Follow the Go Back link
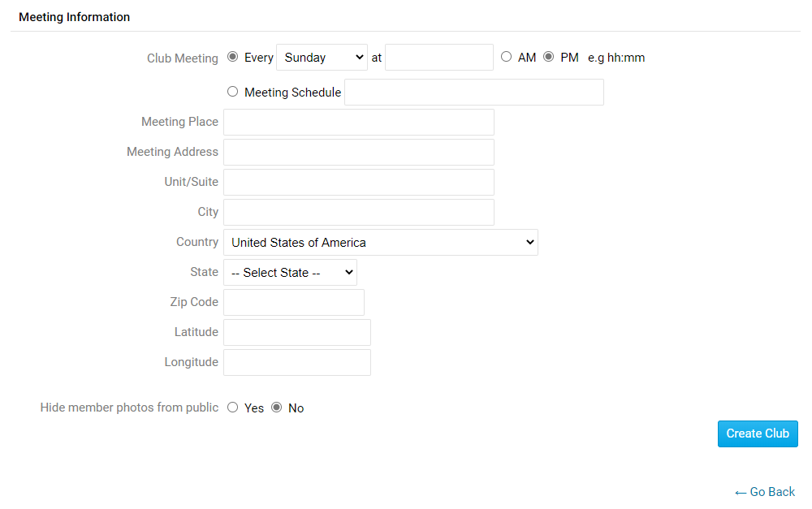 764,492
